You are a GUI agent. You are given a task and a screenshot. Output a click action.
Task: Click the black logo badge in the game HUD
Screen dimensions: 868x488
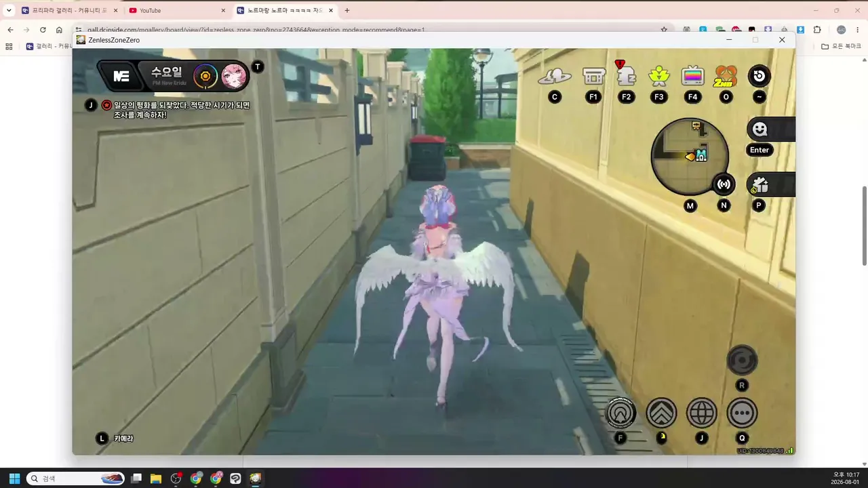121,76
